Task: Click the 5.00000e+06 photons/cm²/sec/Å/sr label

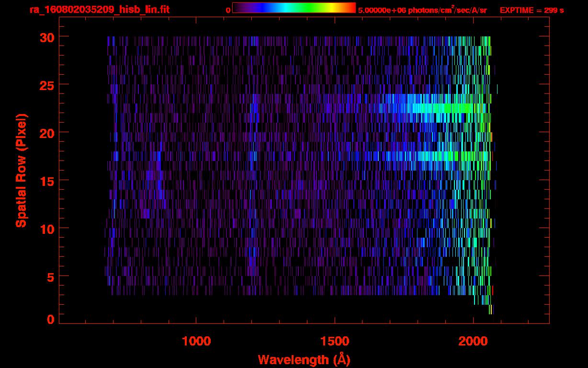Action: (422, 10)
